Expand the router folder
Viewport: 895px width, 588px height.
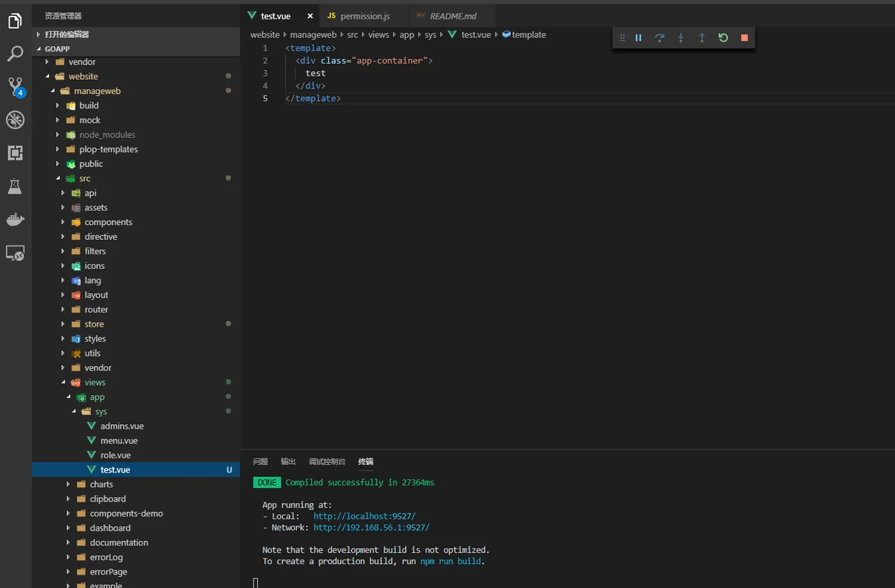pos(96,309)
